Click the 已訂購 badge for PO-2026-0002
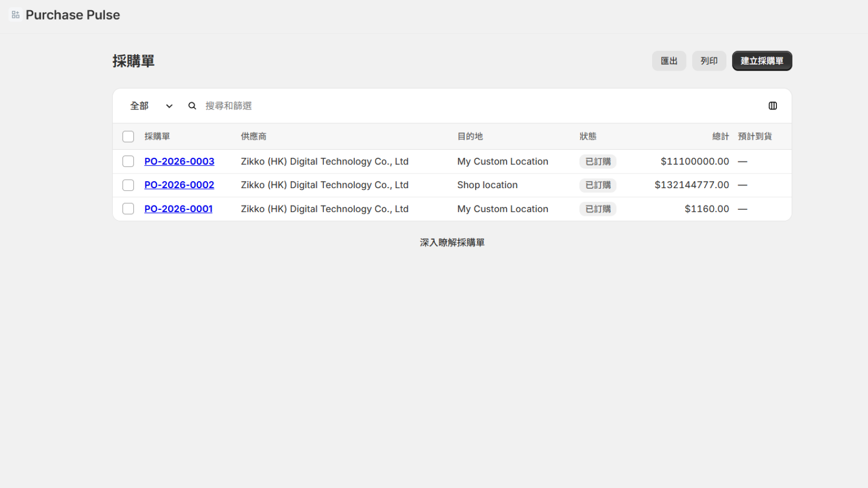Screen dimensions: 868x488 (598, 185)
